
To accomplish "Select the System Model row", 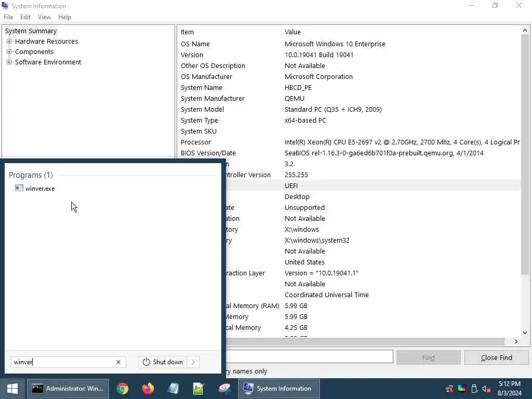I will (x=349, y=109).
